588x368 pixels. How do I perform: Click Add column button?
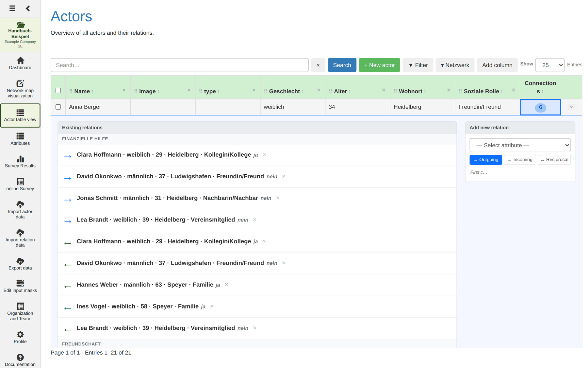[497, 65]
